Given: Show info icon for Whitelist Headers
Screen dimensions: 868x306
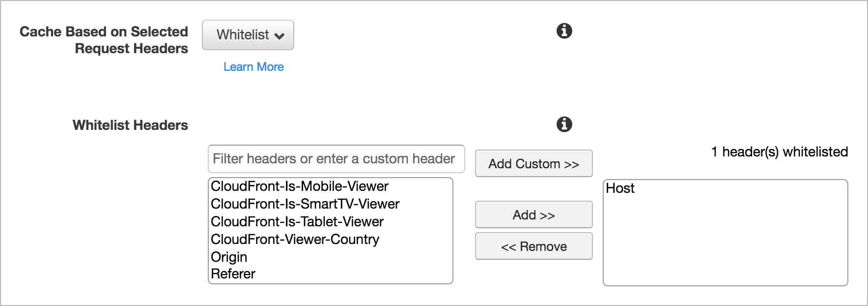Looking at the screenshot, I should pos(564,124).
